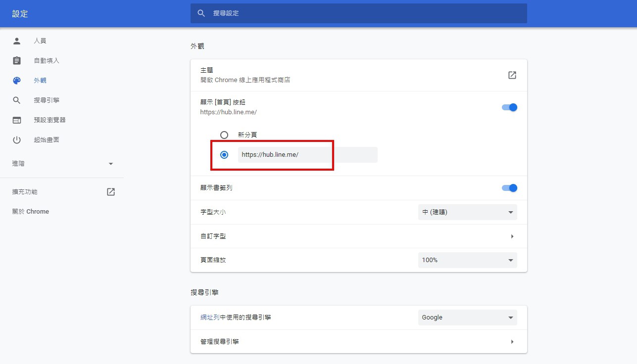Click the power icon beside 起始畫面
Image resolution: width=637 pixels, height=364 pixels.
click(x=17, y=139)
